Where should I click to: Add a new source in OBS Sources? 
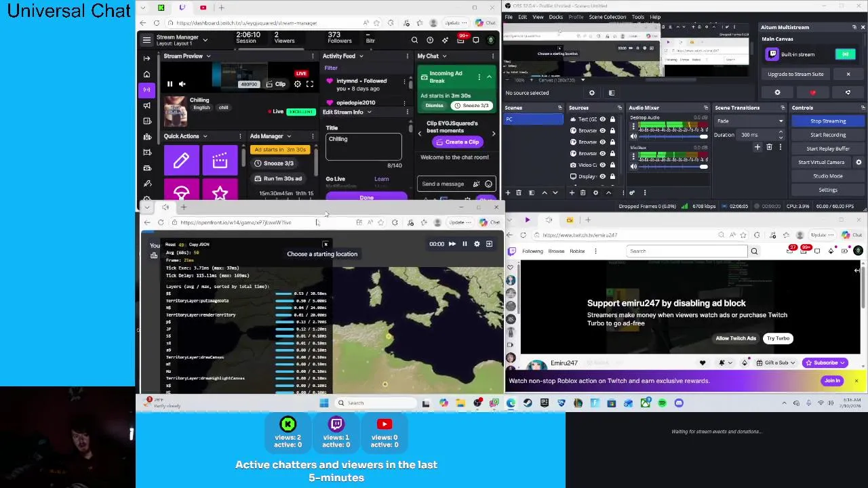pyautogui.click(x=572, y=192)
